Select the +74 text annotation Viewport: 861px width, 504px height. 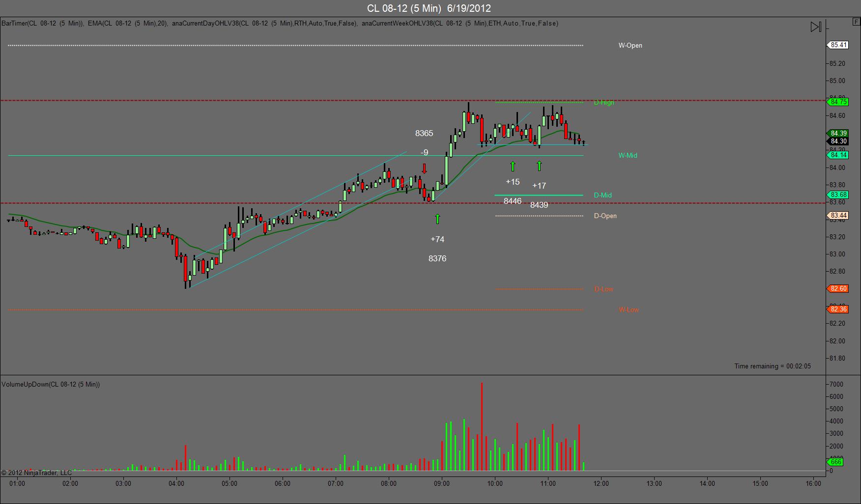click(x=437, y=239)
